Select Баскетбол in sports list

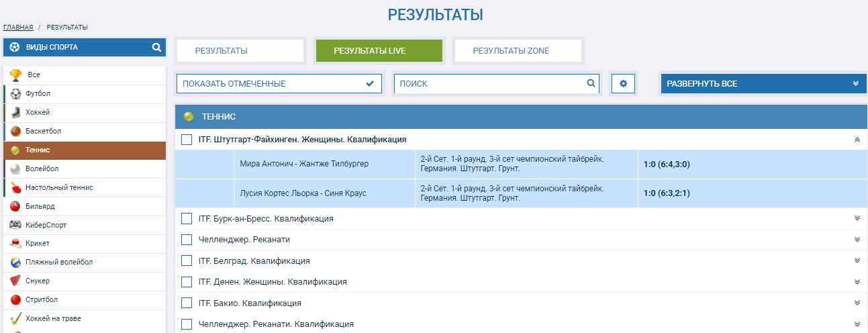[85, 132]
